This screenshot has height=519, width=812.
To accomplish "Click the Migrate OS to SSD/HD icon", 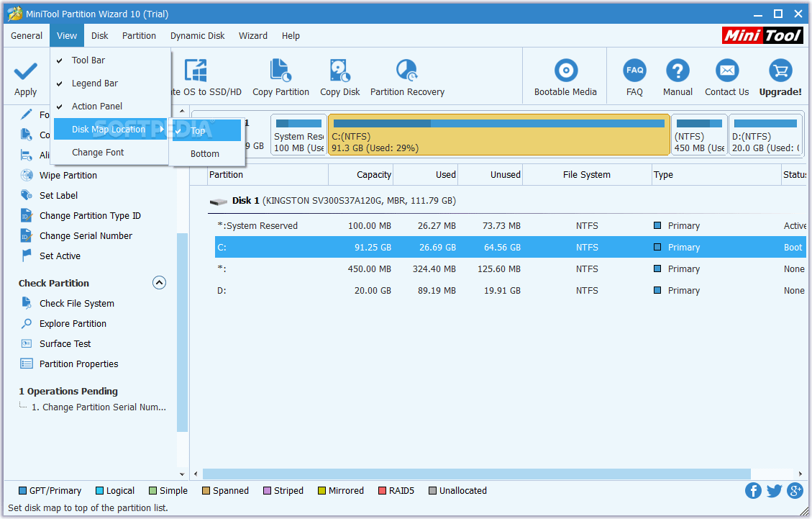I will [195, 71].
